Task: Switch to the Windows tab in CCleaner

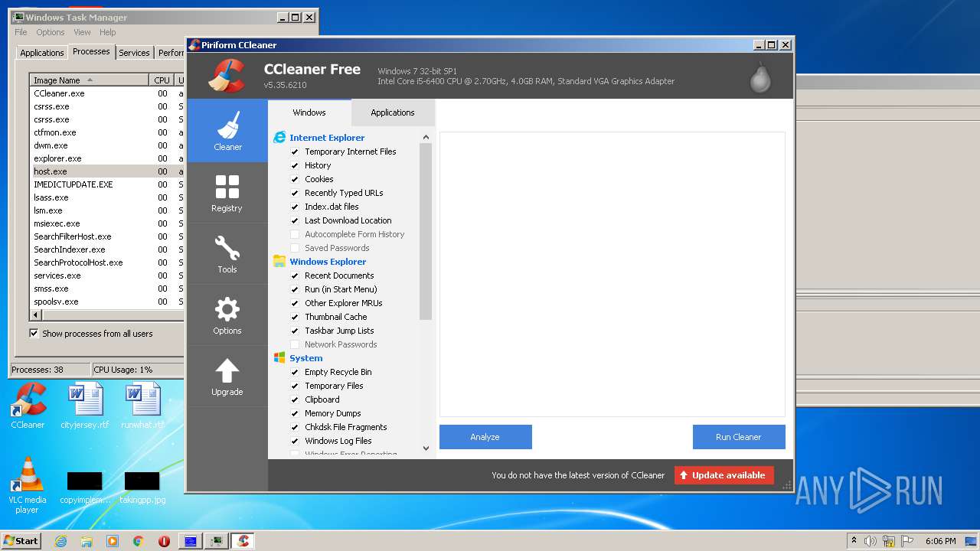Action: (x=309, y=112)
